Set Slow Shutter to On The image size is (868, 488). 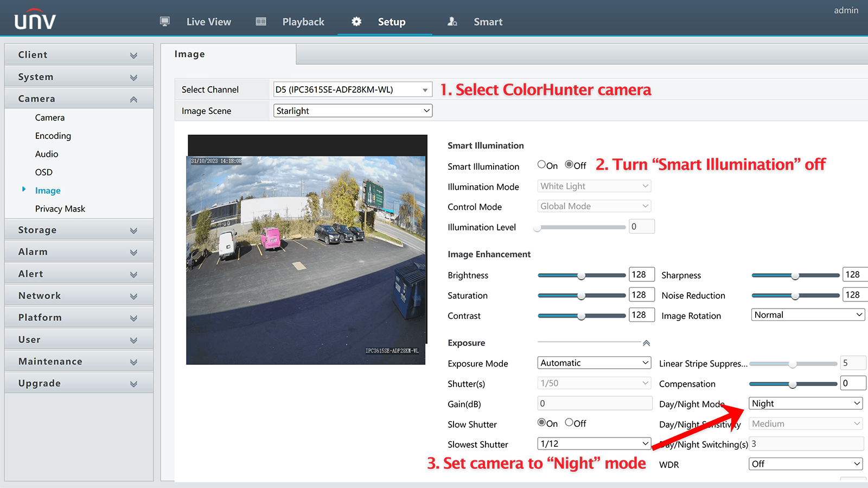point(541,422)
